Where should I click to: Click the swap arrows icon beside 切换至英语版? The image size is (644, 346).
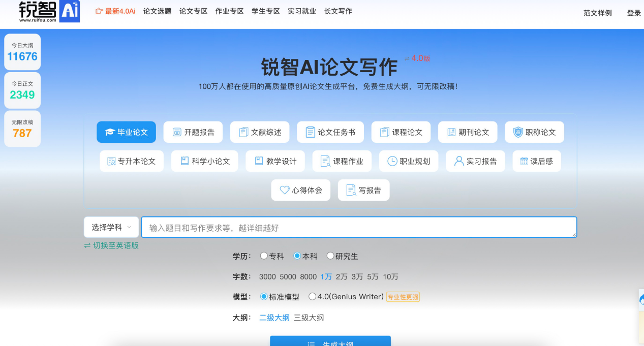point(87,245)
